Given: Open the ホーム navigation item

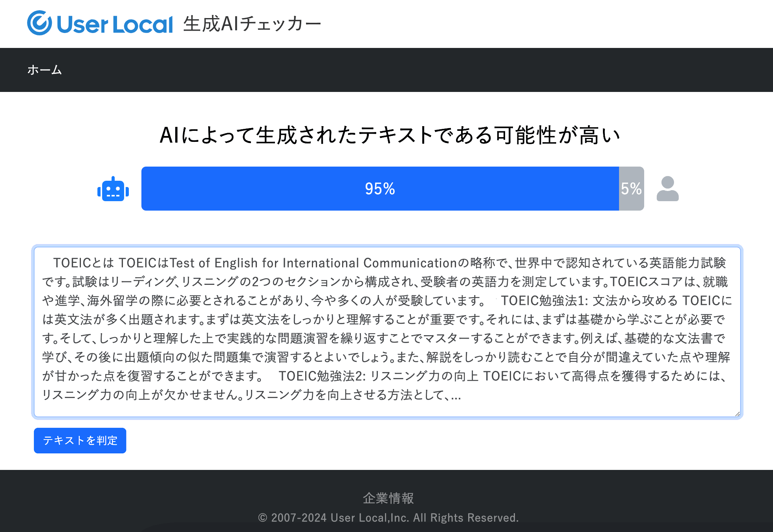Looking at the screenshot, I should 44,70.
